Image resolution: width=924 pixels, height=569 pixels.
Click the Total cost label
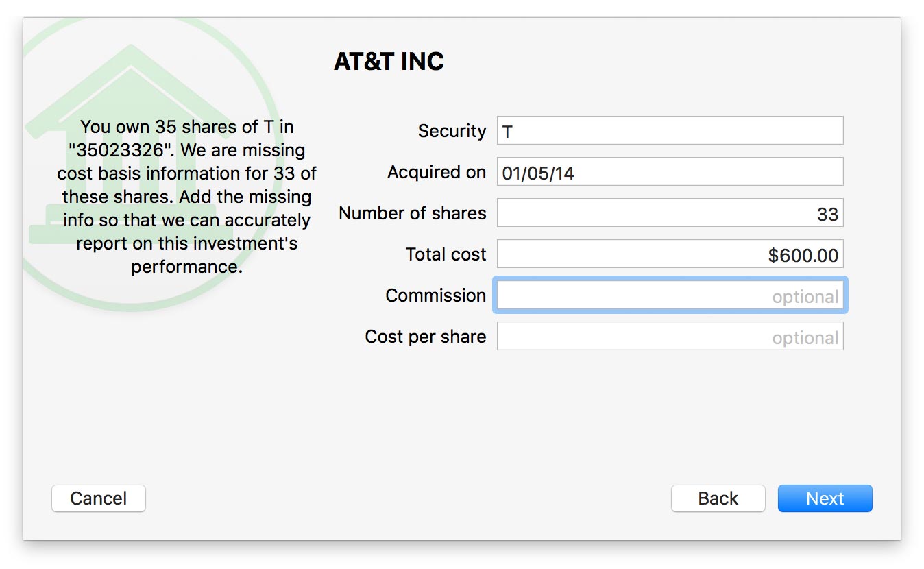pyautogui.click(x=446, y=254)
